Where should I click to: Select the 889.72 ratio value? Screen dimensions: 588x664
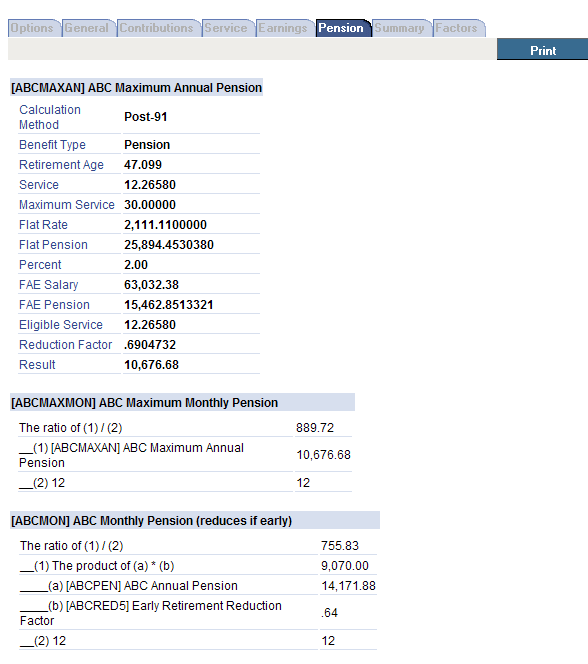pos(315,428)
